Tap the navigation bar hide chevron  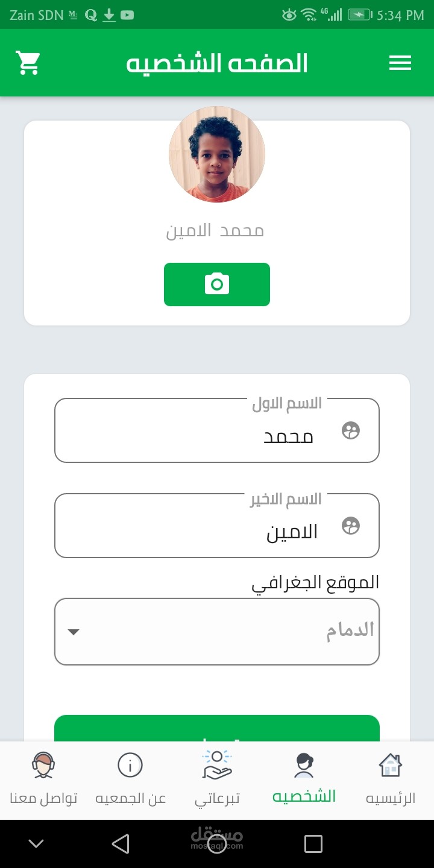pyautogui.click(x=36, y=844)
